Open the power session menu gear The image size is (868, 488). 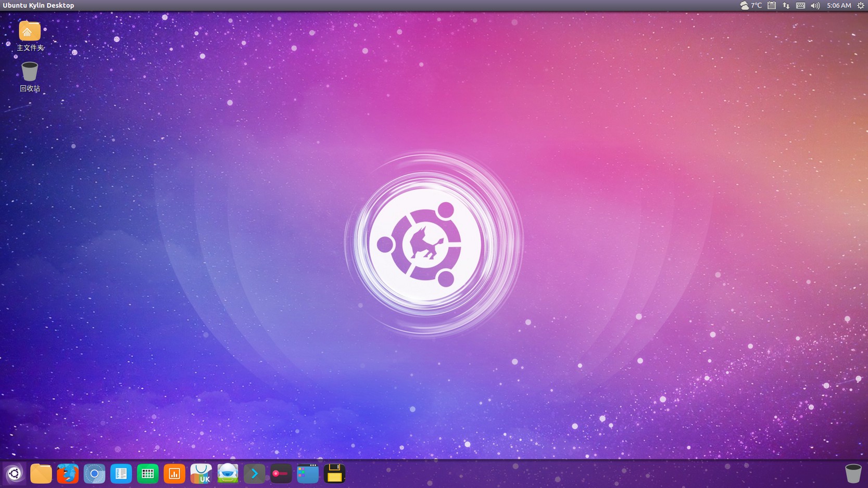861,5
